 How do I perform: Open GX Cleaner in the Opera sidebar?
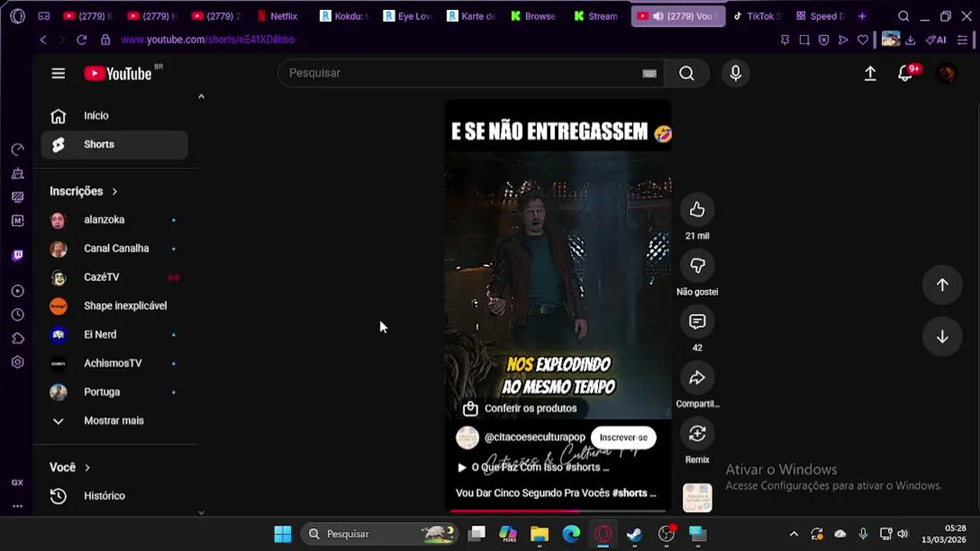point(18,174)
